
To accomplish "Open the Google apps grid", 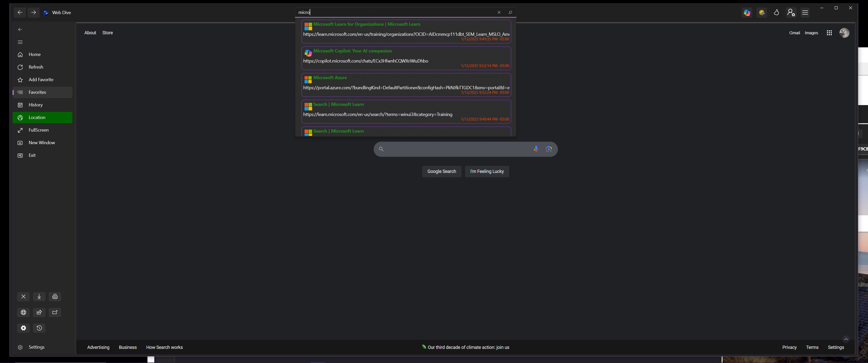I will 829,33.
